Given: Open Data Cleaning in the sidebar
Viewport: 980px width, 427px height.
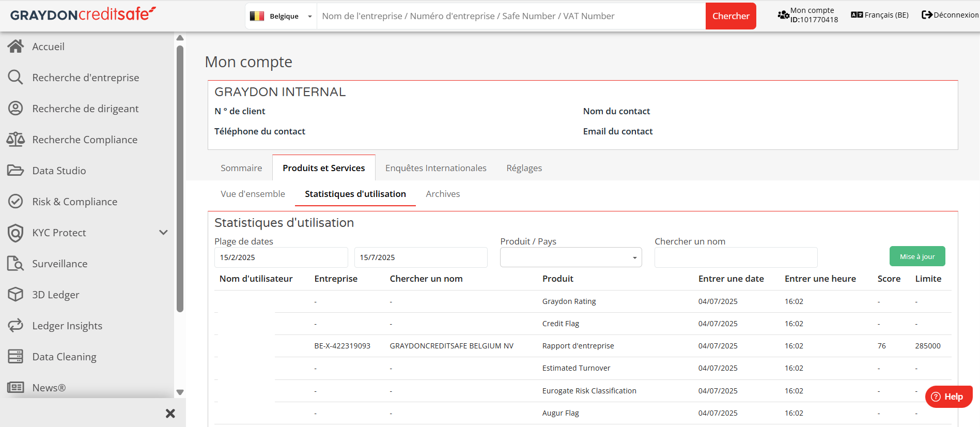Looking at the screenshot, I should [x=64, y=357].
